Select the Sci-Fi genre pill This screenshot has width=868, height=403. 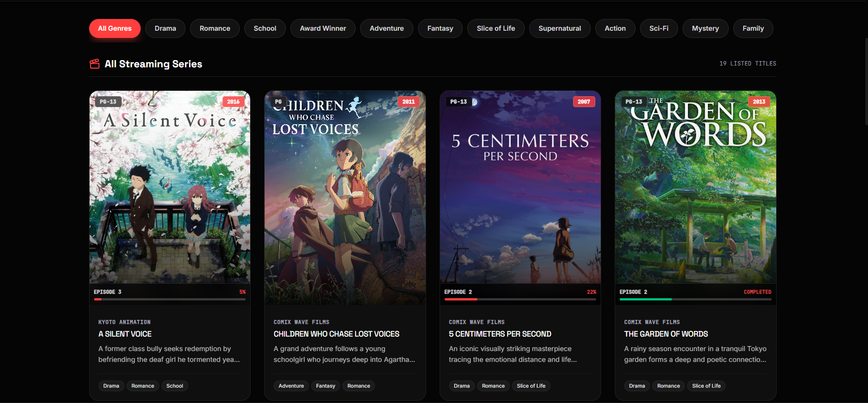click(x=659, y=28)
